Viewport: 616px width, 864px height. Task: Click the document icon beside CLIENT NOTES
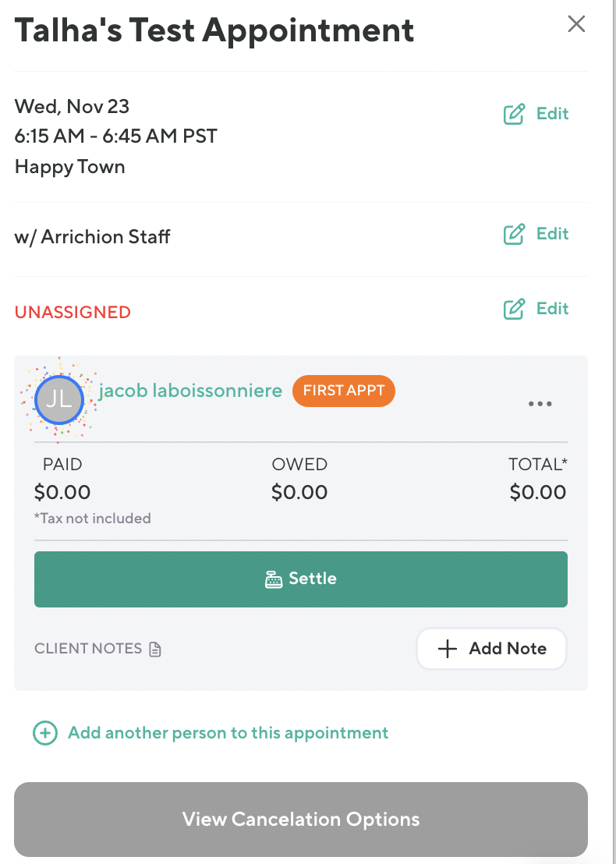pos(155,649)
